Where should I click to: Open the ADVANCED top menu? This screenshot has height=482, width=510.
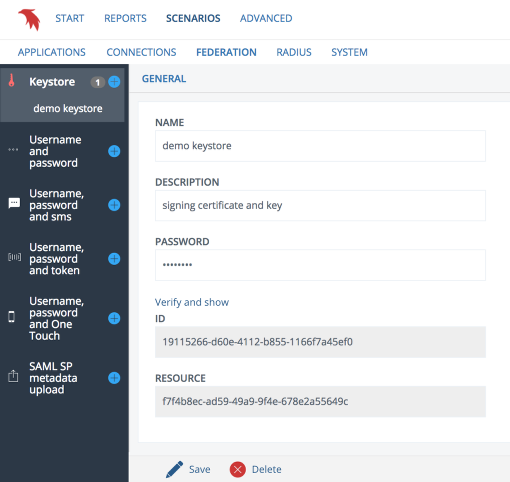point(266,18)
